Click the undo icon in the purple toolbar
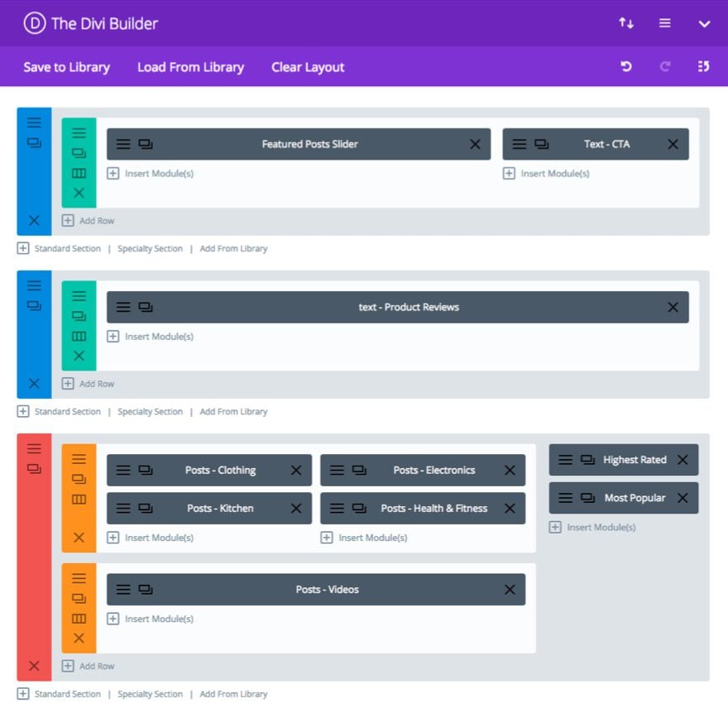The height and width of the screenshot is (713, 728). [x=626, y=66]
